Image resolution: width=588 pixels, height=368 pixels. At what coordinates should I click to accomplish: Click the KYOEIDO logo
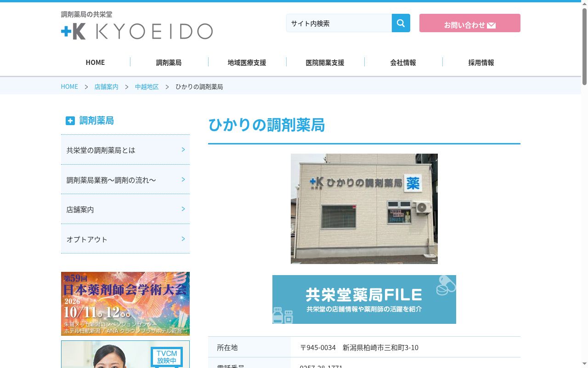[x=137, y=32]
